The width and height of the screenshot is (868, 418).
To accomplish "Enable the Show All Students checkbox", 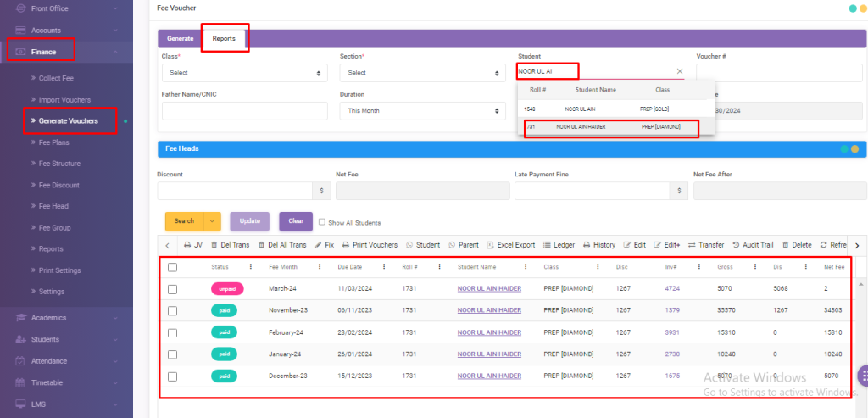I will pos(322,222).
